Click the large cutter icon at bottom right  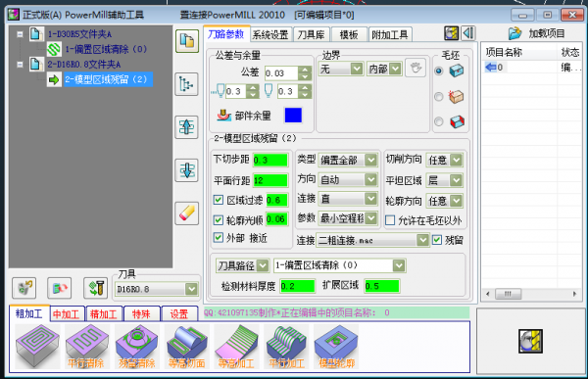[x=530, y=341]
